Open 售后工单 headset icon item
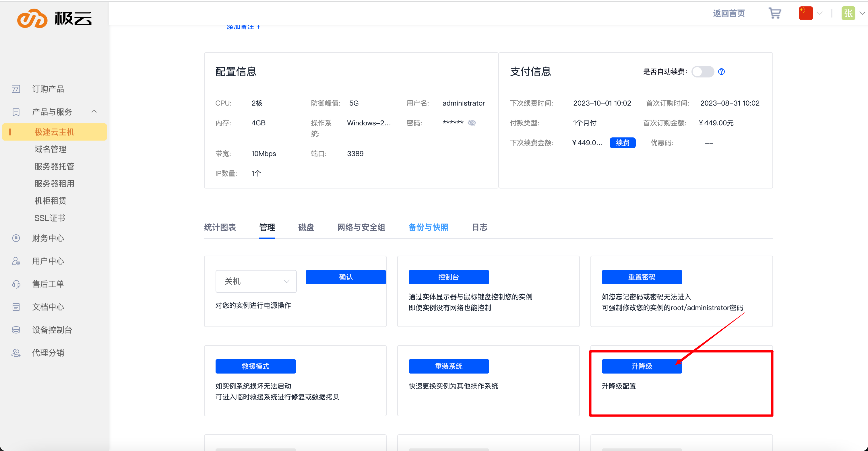868x451 pixels. (x=16, y=284)
